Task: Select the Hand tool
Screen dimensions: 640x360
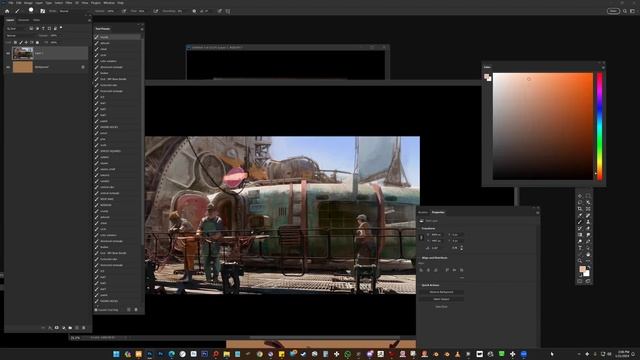Action: [x=588, y=254]
